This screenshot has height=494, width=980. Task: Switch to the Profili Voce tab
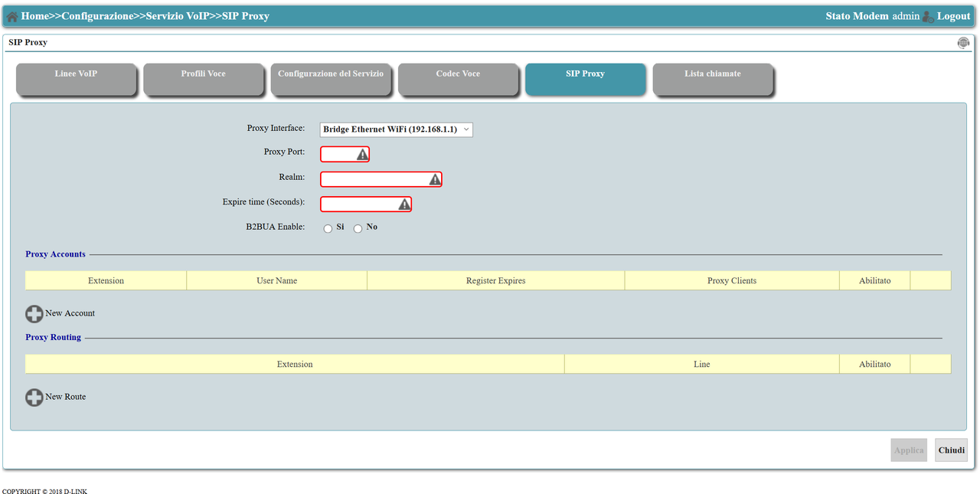[203, 80]
